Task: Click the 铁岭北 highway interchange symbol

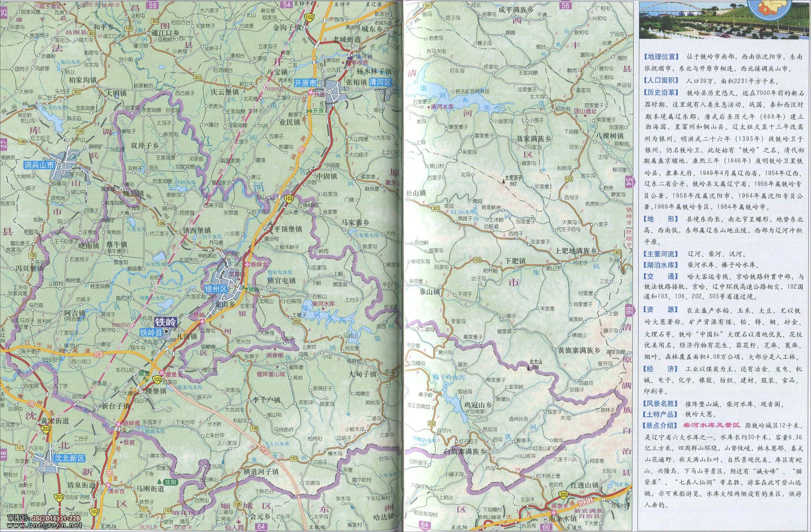Action: tap(247, 264)
